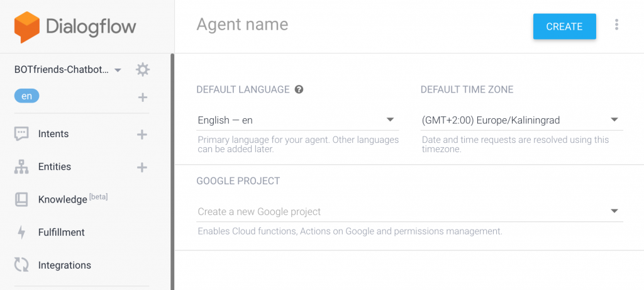This screenshot has height=290, width=644.
Task: Open the default language help icon
Action: [x=299, y=89]
